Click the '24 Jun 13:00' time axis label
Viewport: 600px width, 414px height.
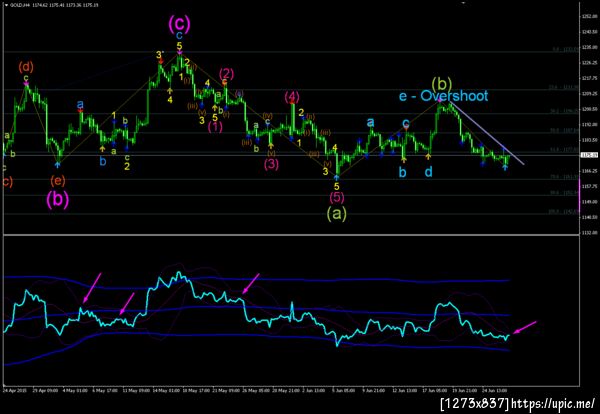(x=495, y=391)
